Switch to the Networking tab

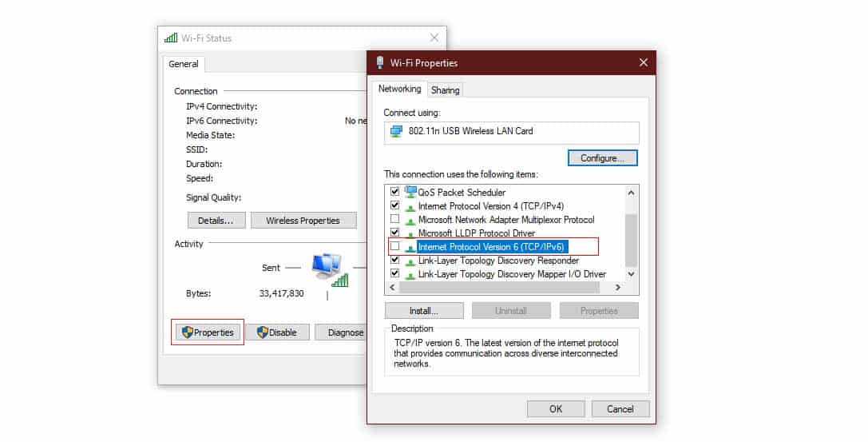click(399, 89)
